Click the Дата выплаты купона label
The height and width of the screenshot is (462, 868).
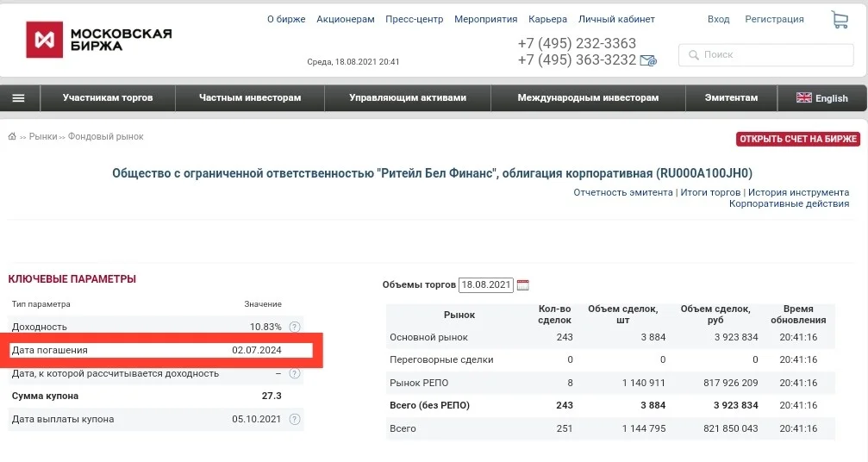coord(63,420)
